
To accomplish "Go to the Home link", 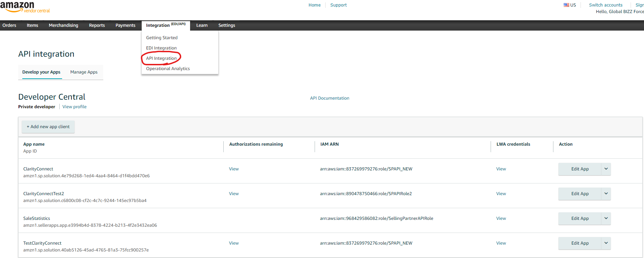I will [x=315, y=5].
